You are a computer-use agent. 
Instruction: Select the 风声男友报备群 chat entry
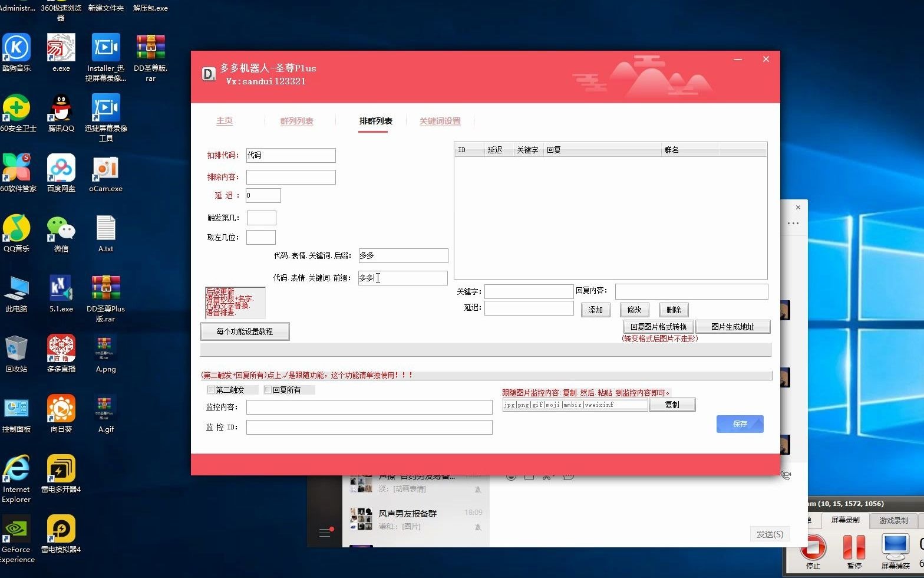pos(416,520)
